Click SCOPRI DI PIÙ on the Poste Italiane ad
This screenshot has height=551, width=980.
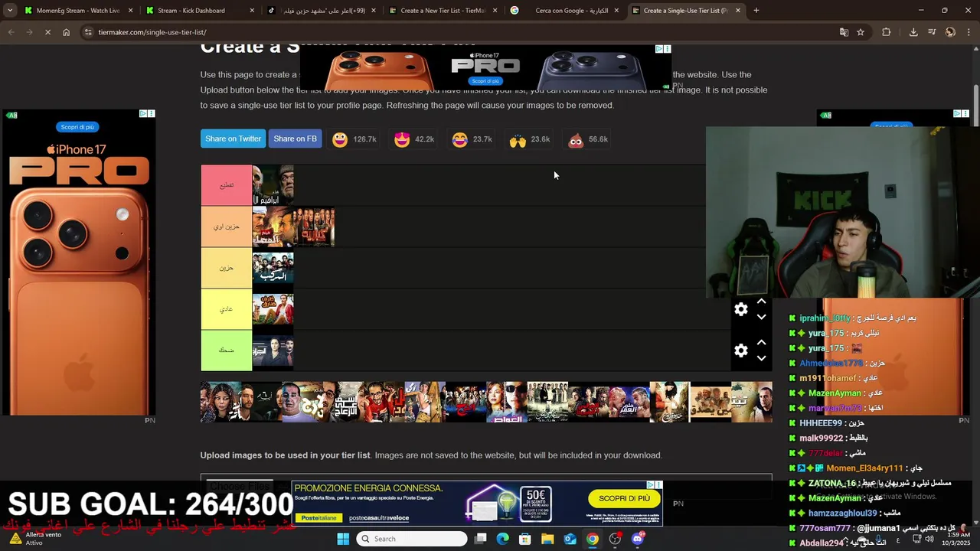[624, 498]
